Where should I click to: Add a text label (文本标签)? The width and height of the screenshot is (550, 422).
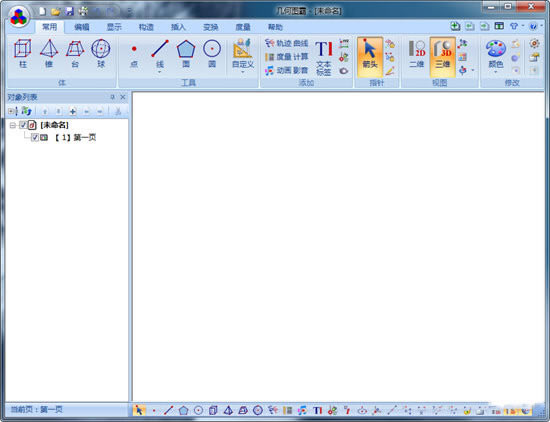(323, 58)
